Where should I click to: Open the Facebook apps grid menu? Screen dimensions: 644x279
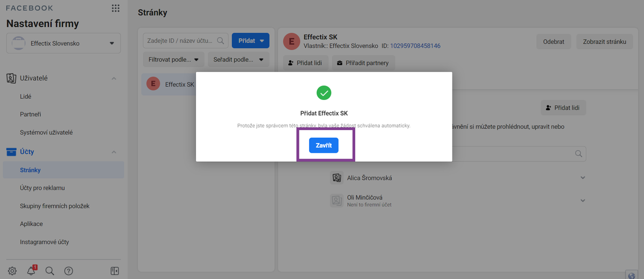coord(115,8)
